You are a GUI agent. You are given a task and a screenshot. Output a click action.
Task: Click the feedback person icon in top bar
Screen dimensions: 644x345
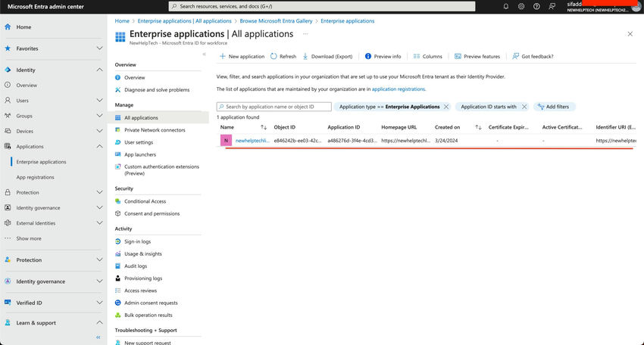click(x=552, y=6)
